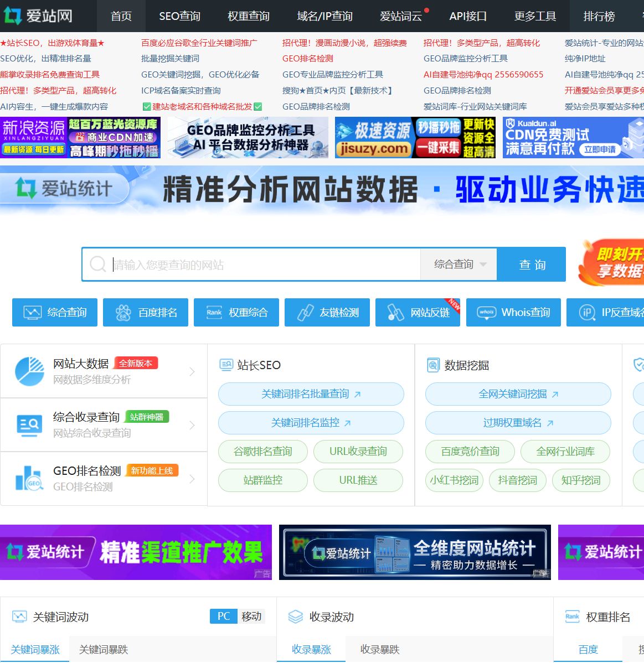Open 过期权重域名 link
644x663 pixels.
tap(518, 423)
